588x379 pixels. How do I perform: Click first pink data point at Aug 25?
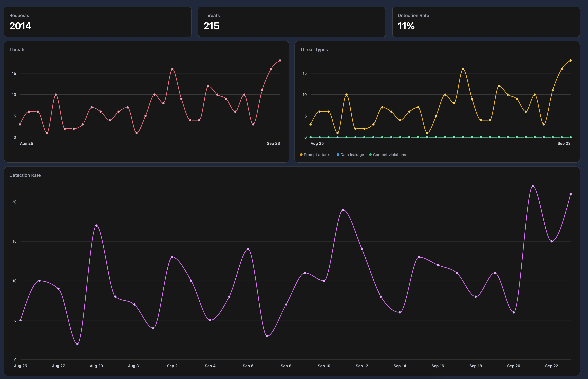point(20,125)
